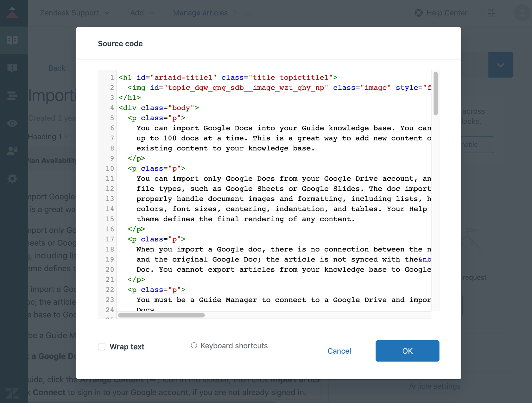Select Manage articles in the breadcrumb

[x=200, y=13]
